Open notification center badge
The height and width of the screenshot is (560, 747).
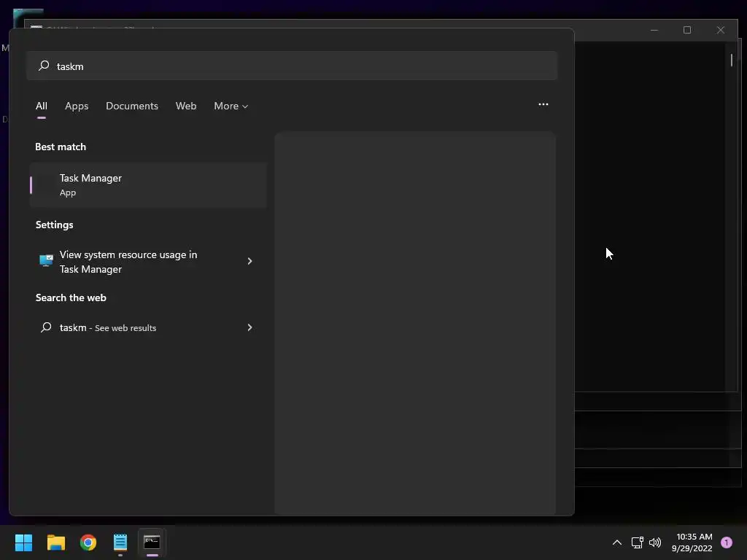coord(727,542)
